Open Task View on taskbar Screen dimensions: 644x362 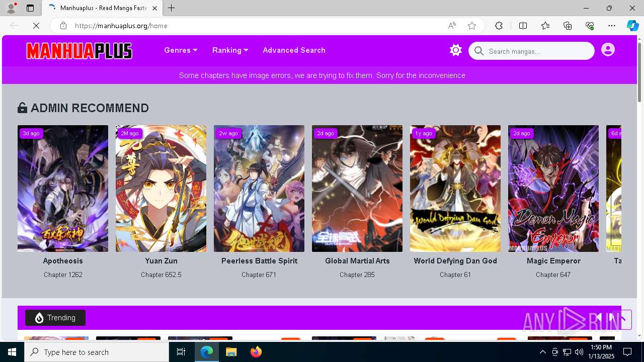click(181, 352)
